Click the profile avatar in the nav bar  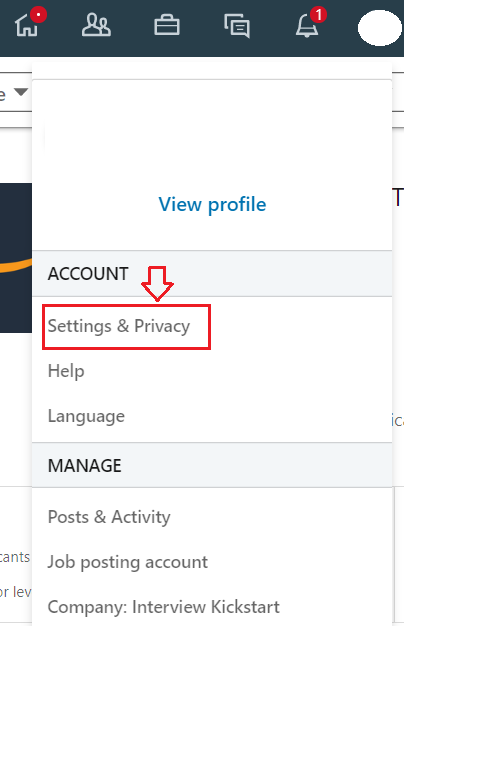[x=380, y=28]
